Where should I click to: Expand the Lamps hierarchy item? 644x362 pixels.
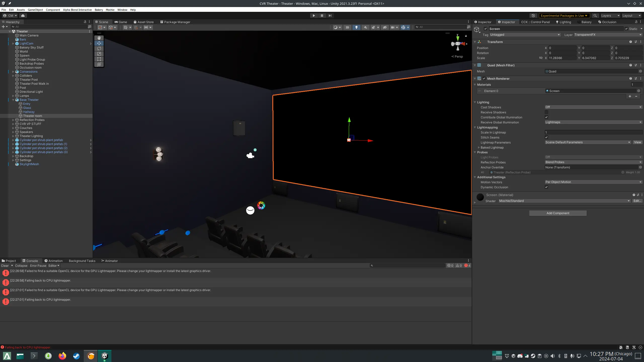(x=13, y=96)
